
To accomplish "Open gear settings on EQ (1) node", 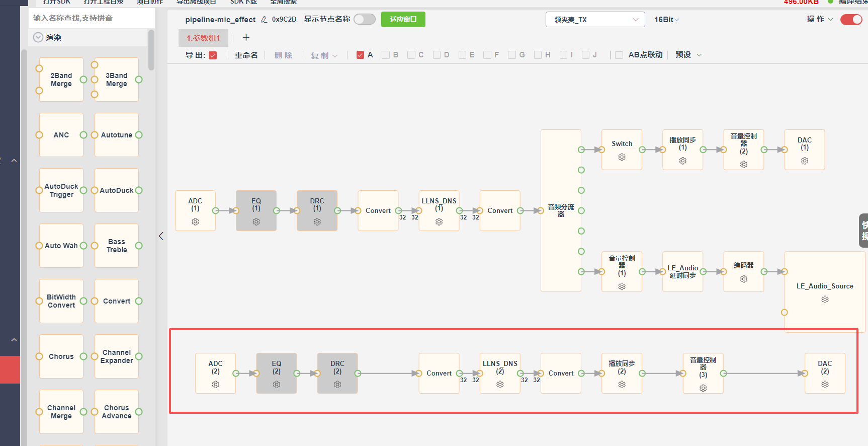I will pos(256,221).
